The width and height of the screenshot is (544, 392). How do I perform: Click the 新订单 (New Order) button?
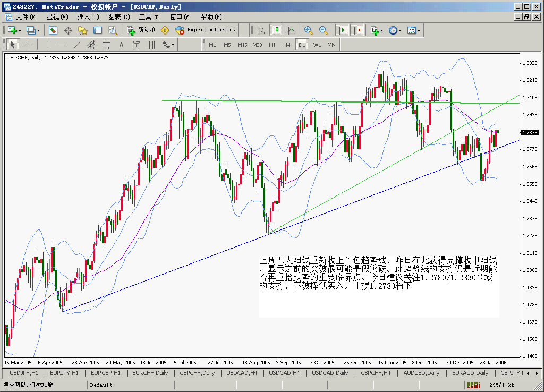(x=141, y=30)
